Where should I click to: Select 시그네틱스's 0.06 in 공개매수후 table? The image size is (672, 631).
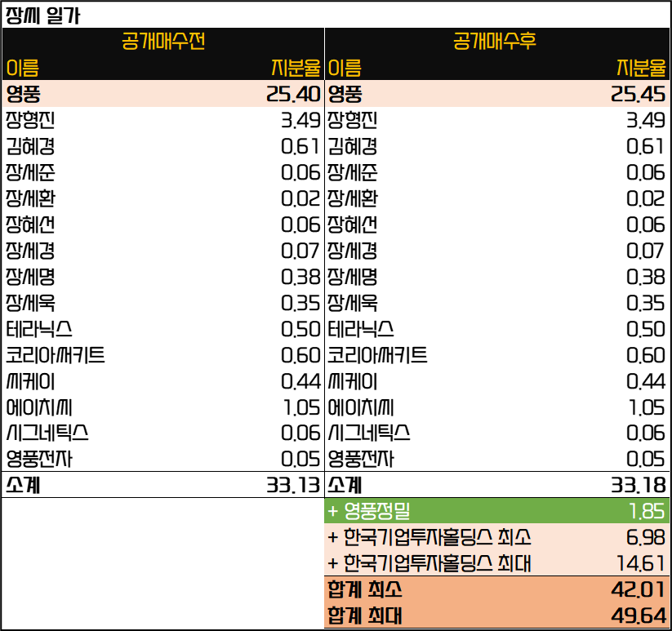tap(646, 433)
